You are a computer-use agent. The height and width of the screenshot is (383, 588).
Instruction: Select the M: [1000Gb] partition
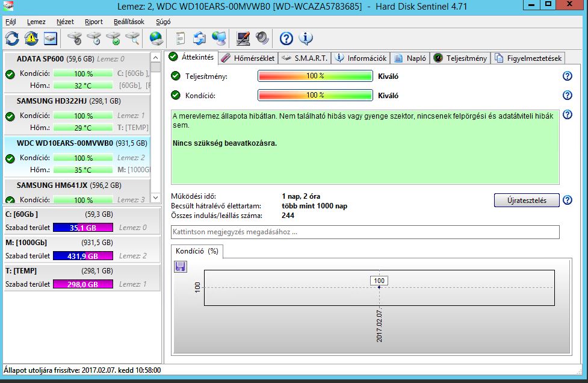click(x=82, y=249)
